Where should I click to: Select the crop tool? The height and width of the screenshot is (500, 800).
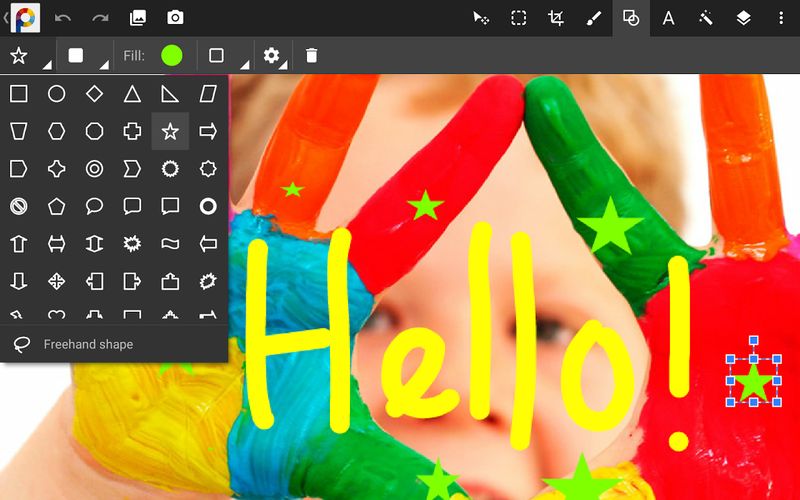point(556,18)
